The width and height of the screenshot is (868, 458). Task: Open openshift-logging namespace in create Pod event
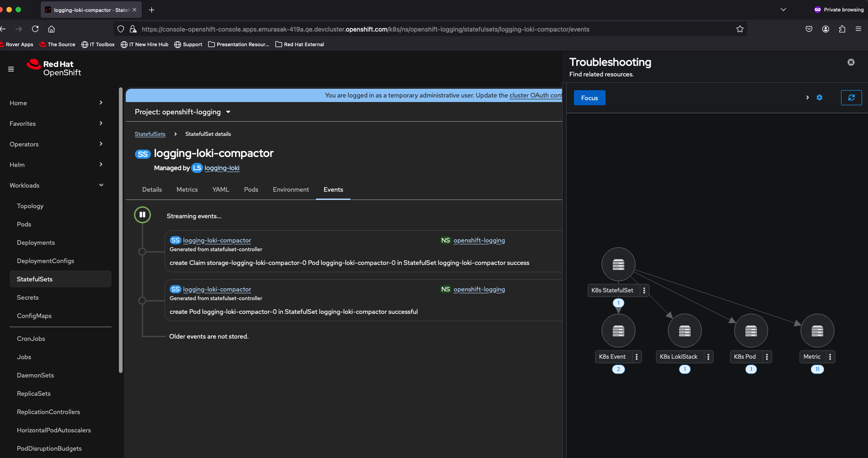coord(479,289)
